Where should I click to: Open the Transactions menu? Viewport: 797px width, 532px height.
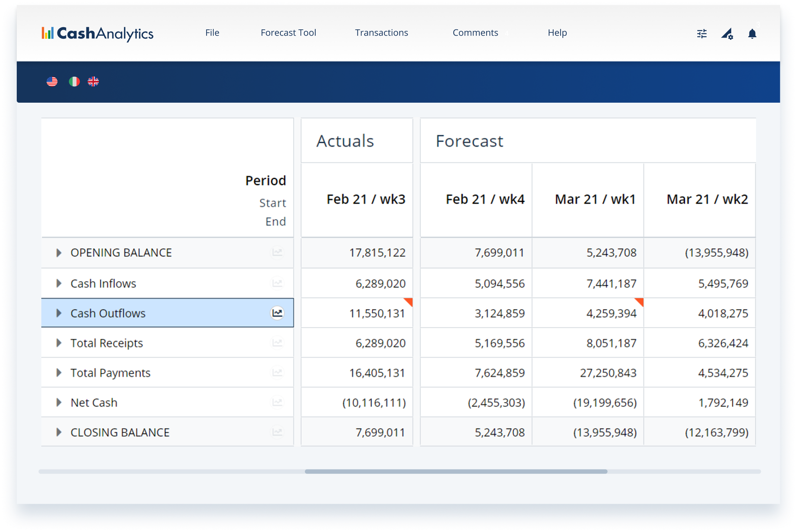coord(381,33)
